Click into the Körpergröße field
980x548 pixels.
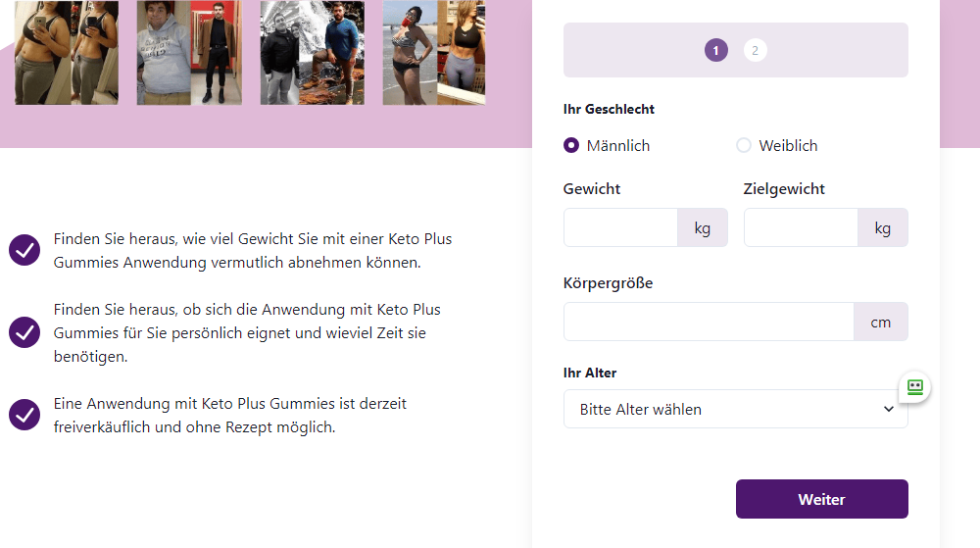[709, 322]
